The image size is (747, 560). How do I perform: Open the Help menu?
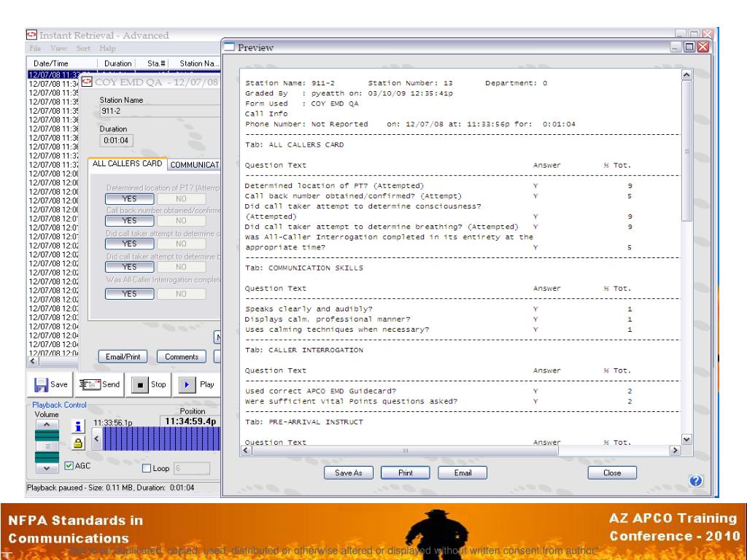coord(107,48)
